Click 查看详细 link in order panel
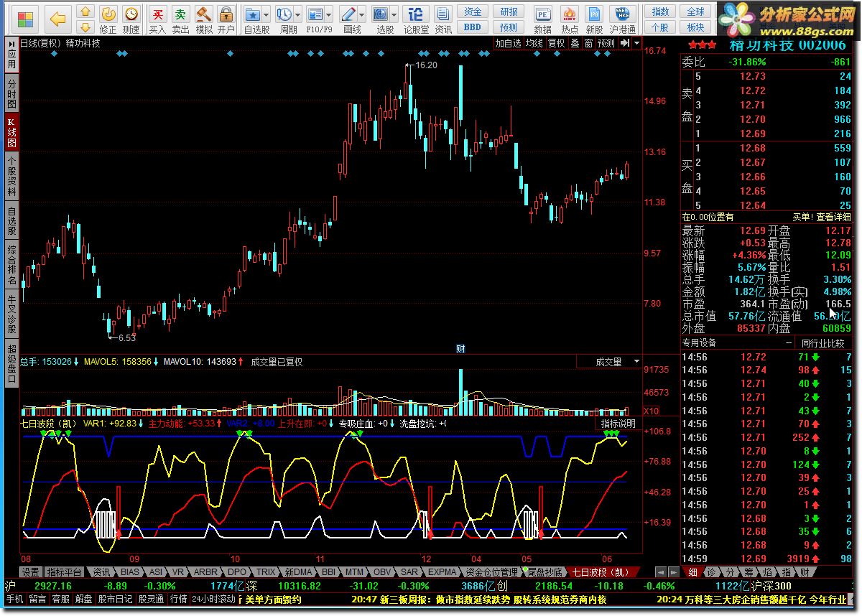 tap(833, 217)
